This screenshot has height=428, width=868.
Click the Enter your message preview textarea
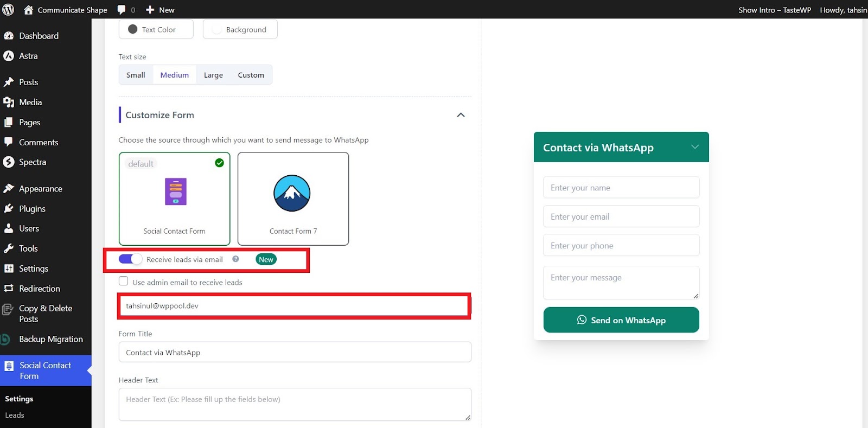[621, 283]
